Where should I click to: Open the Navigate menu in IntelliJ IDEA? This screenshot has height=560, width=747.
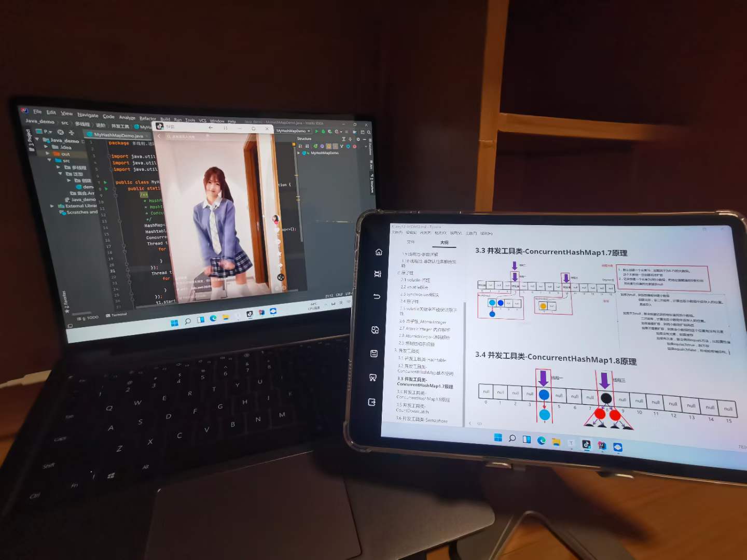[x=88, y=115]
